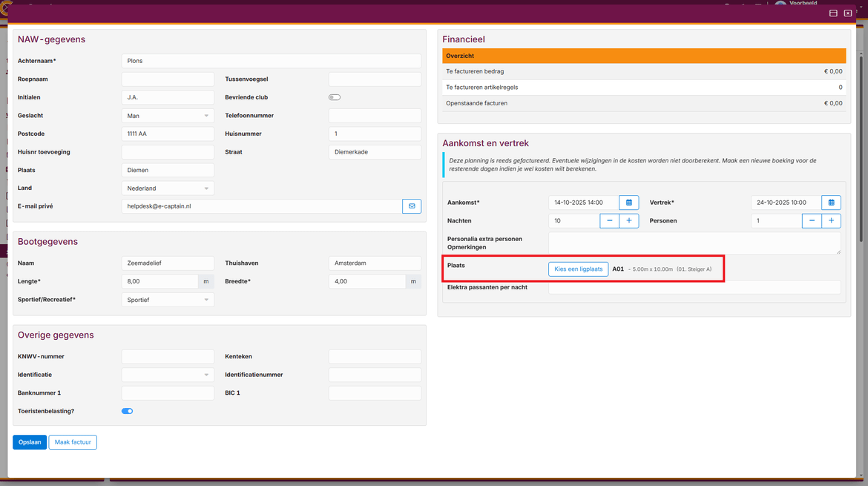Screen dimensions: 868x486
Task: Click the Achternaam input field
Action: tap(271, 61)
